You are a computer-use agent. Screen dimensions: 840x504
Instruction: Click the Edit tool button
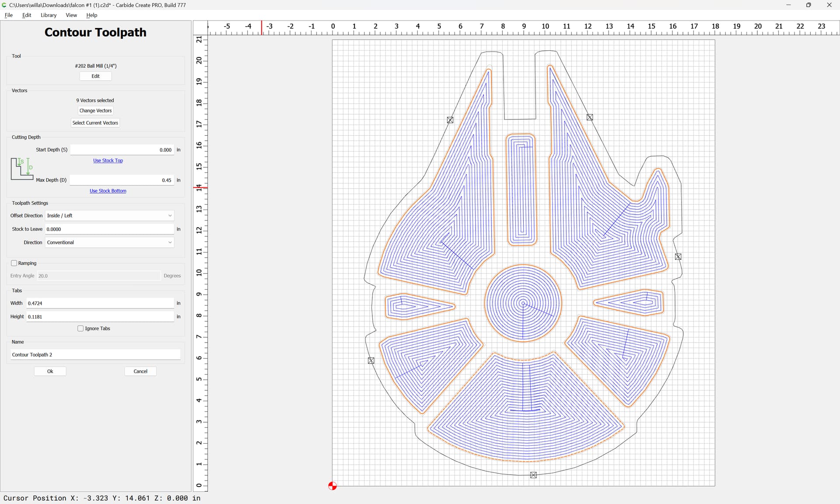(95, 76)
